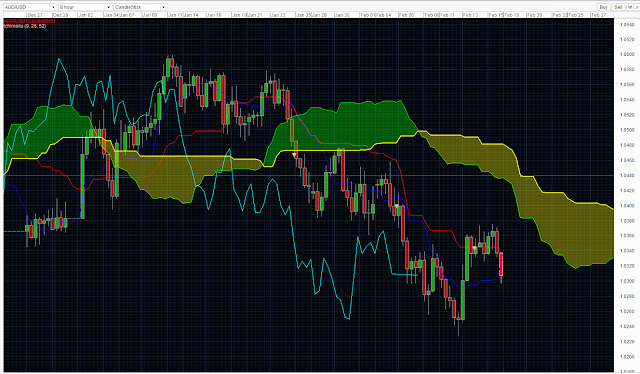Screen dimensions: 640x374
Task: Click the Sell button
Action: (618, 7)
